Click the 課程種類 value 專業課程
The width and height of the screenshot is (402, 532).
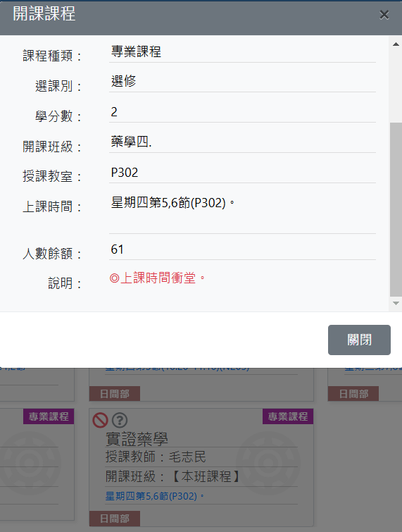click(x=136, y=51)
